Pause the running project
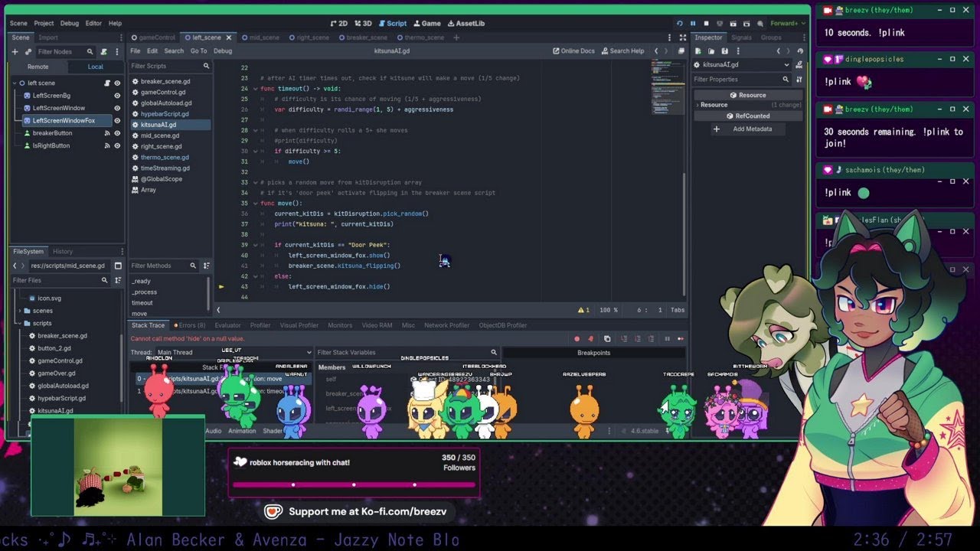Screen dimensions: 980x551 pyautogui.click(x=693, y=23)
